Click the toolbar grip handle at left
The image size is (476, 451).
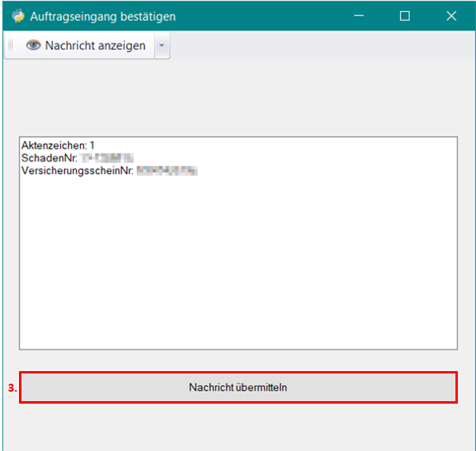point(10,46)
